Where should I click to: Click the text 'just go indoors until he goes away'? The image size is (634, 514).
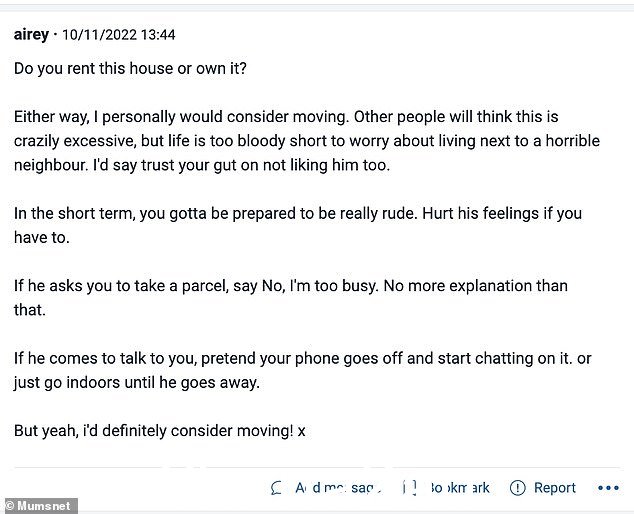click(x=136, y=383)
